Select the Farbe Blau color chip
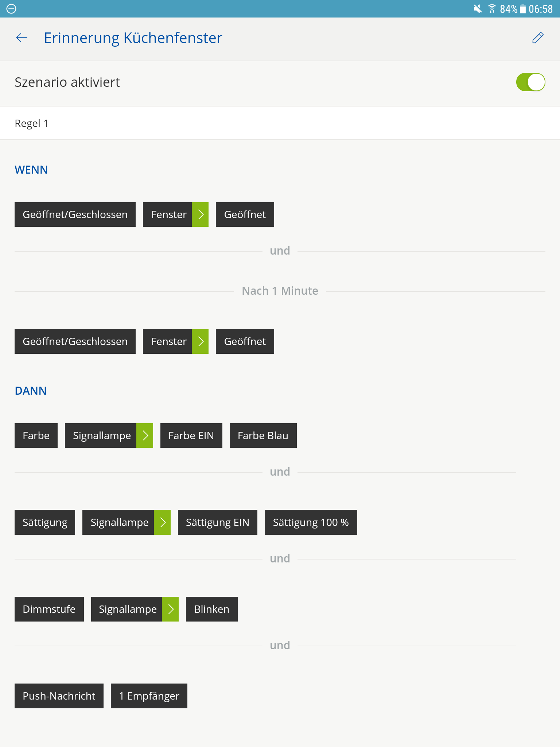Viewport: 560px width, 747px height. point(263,436)
